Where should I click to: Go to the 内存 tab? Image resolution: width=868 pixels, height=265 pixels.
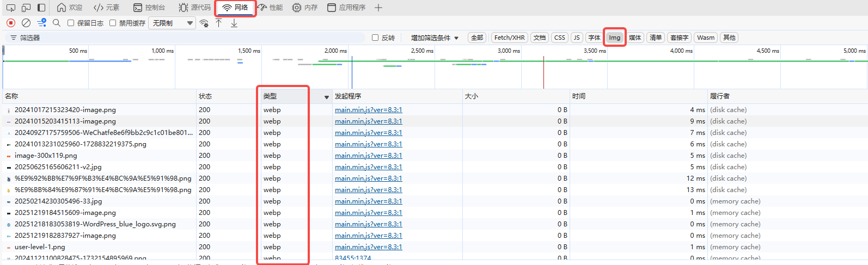coord(305,8)
